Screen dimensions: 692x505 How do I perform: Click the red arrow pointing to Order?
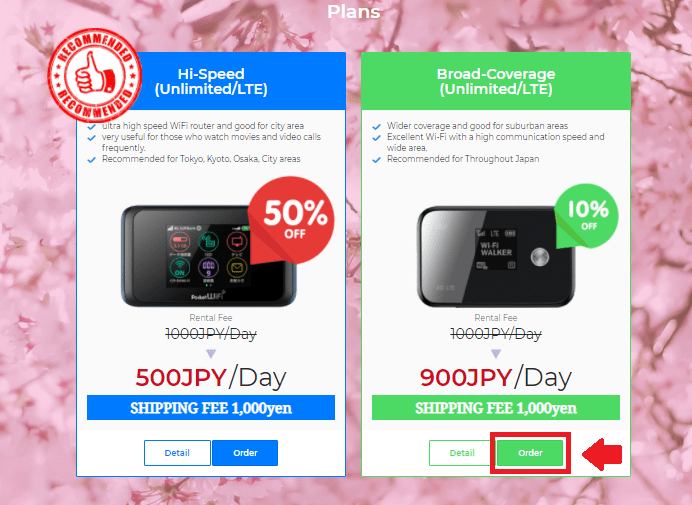[x=602, y=454]
